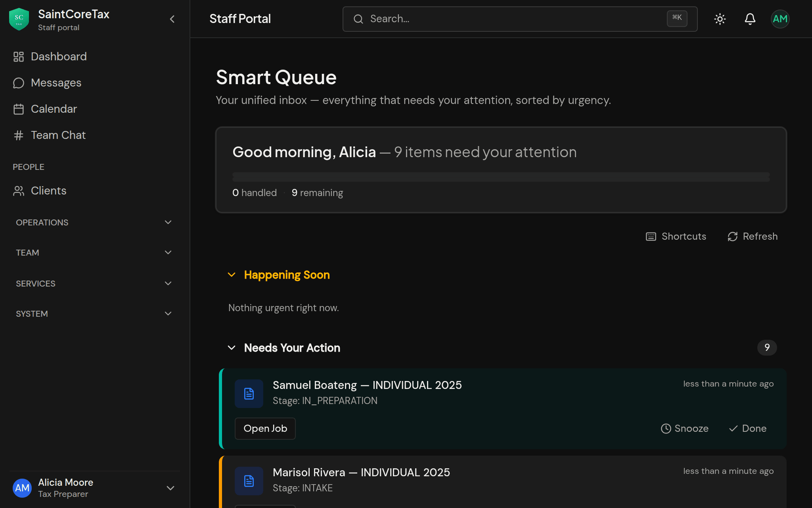
Task: Toggle light/dark theme sun icon
Action: [720, 19]
